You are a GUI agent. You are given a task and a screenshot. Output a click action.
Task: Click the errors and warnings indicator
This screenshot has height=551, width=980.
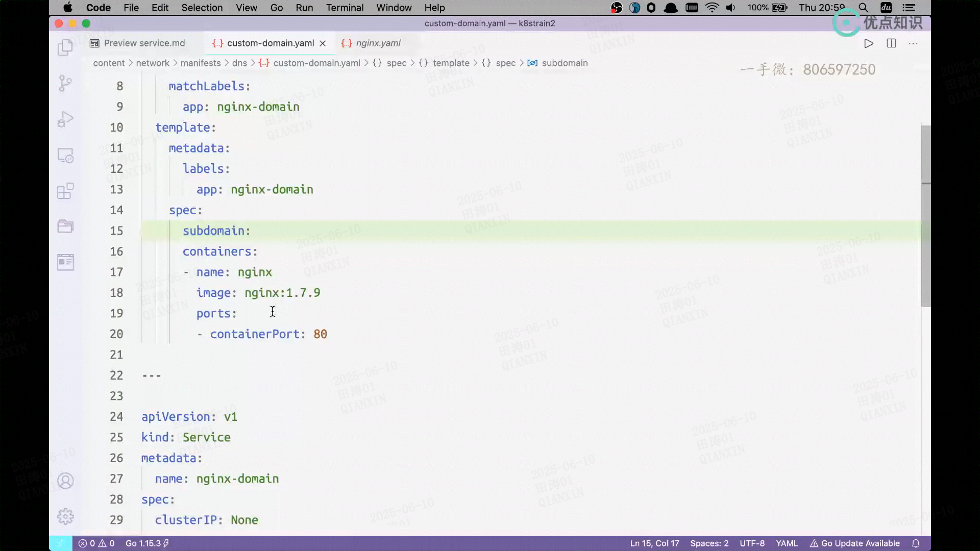[x=96, y=543]
